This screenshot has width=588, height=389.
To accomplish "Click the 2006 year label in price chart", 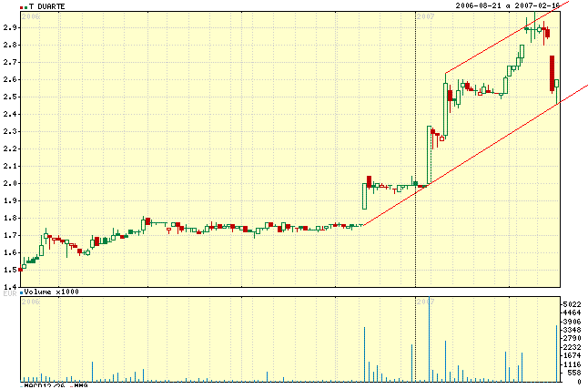I will [x=31, y=16].
